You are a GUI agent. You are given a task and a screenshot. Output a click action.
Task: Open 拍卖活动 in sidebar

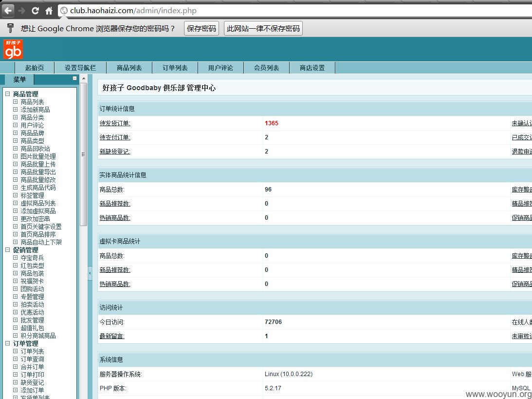(x=32, y=304)
